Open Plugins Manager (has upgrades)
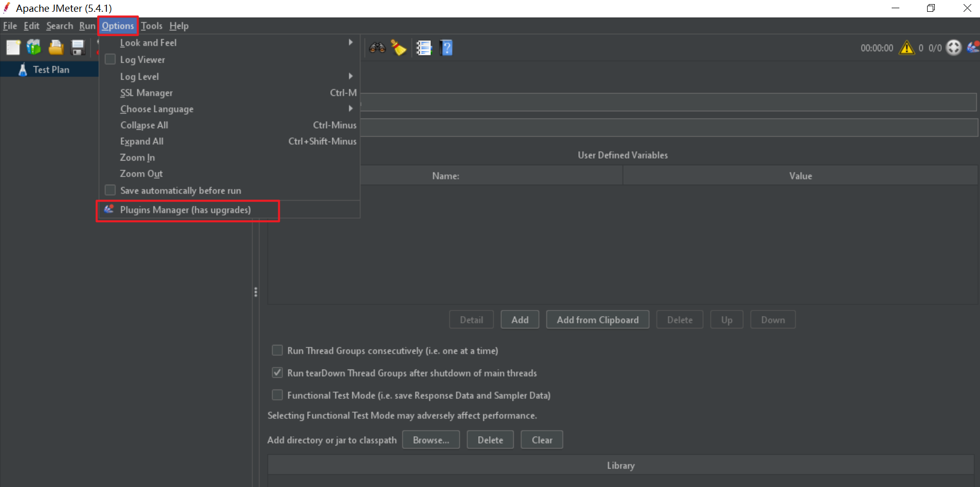Viewport: 980px width, 487px height. tap(230, 209)
